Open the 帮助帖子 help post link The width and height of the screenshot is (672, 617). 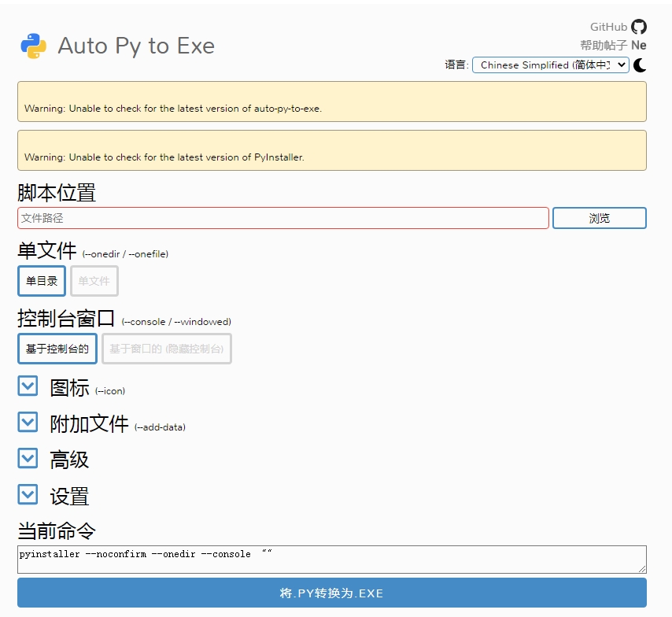(x=604, y=46)
